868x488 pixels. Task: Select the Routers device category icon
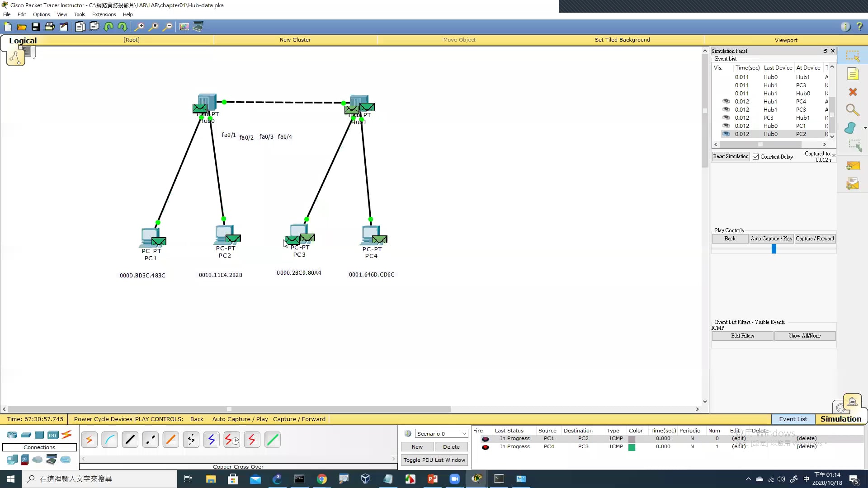[x=12, y=435]
